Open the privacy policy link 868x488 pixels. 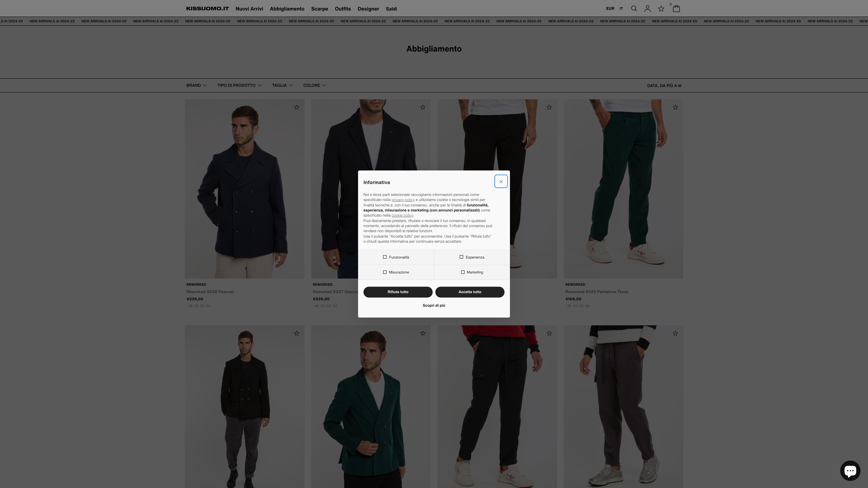(403, 199)
